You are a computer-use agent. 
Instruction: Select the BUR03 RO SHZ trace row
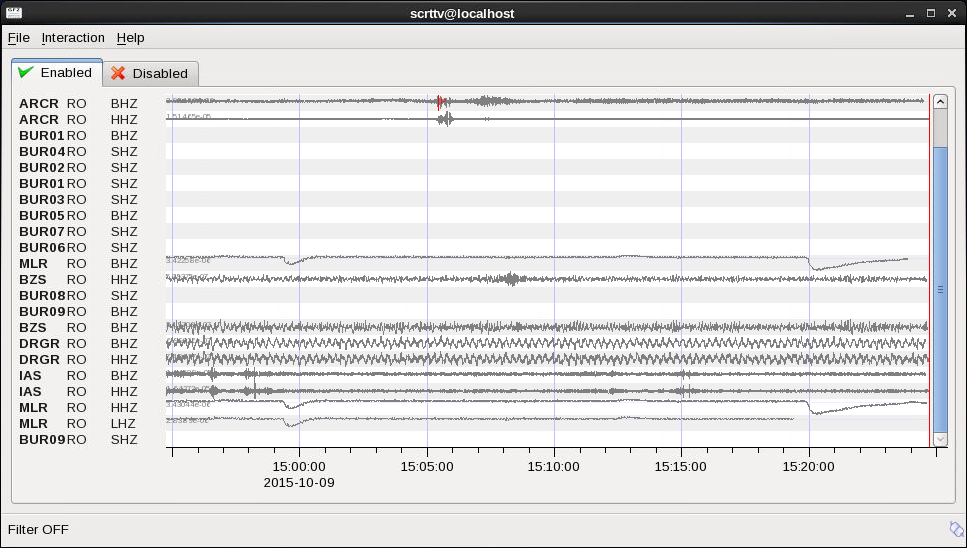(474, 199)
